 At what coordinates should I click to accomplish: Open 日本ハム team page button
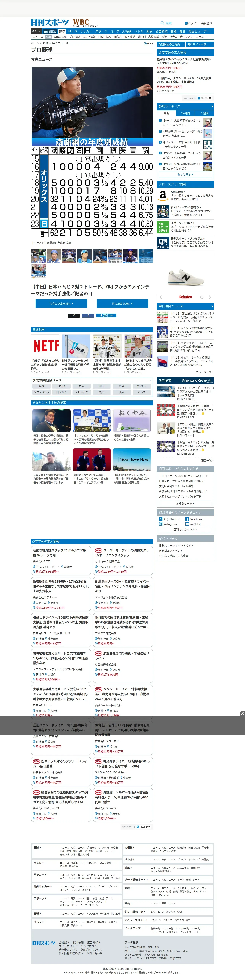62,392
